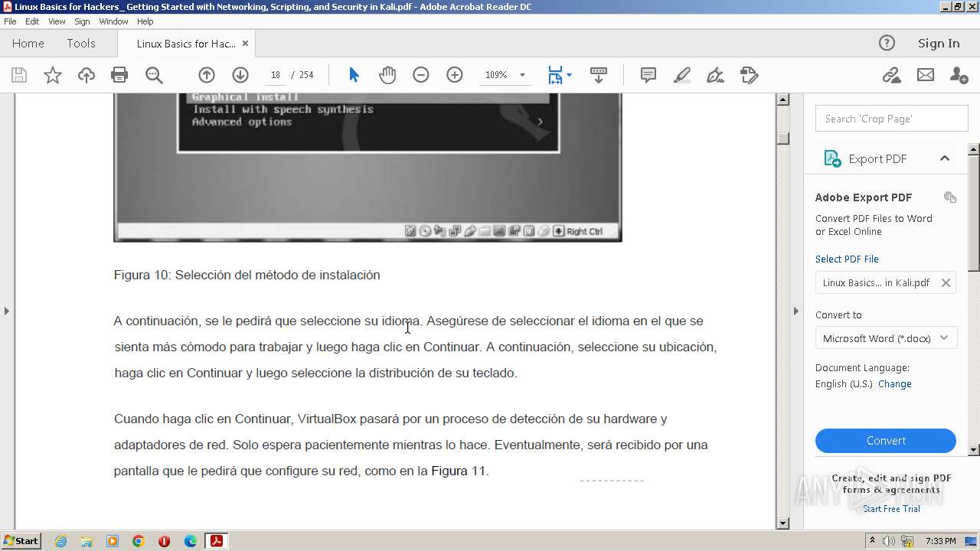Image resolution: width=980 pixels, height=551 pixels.
Task: Open the Help menu
Action: click(x=145, y=21)
